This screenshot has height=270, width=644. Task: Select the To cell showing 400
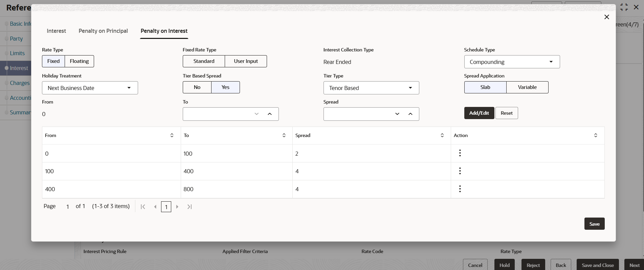(237, 171)
